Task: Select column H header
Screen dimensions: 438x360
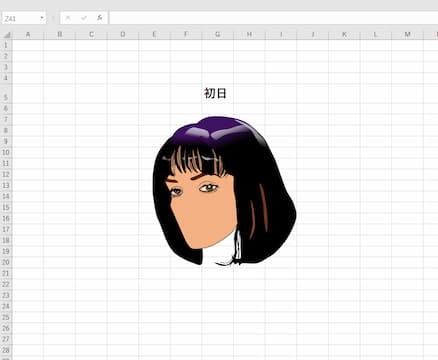Action: click(249, 35)
